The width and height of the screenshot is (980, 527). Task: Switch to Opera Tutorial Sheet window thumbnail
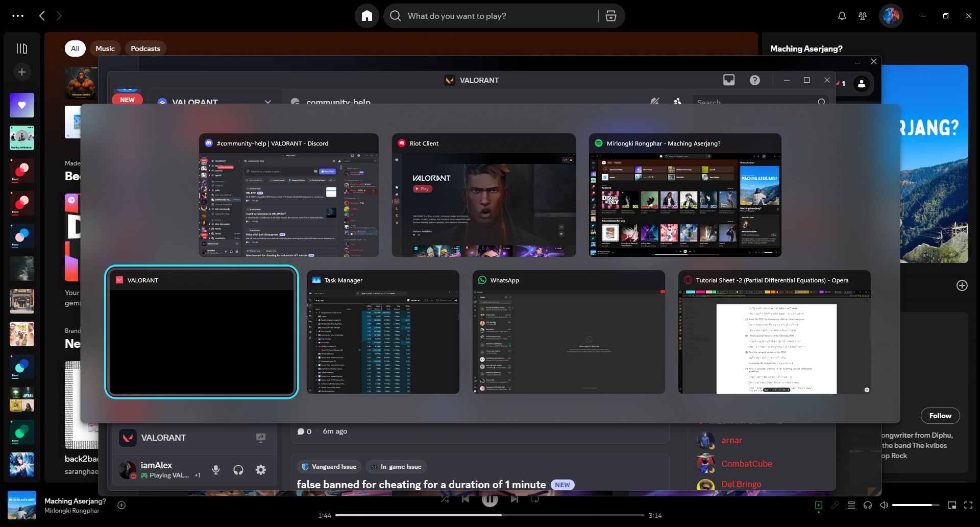(x=774, y=332)
